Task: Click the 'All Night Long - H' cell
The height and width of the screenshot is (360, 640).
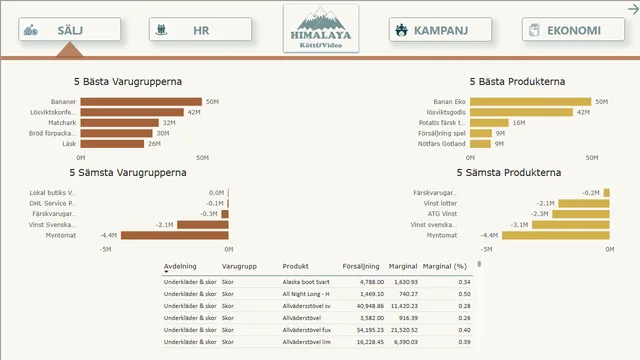Action: [x=306, y=294]
